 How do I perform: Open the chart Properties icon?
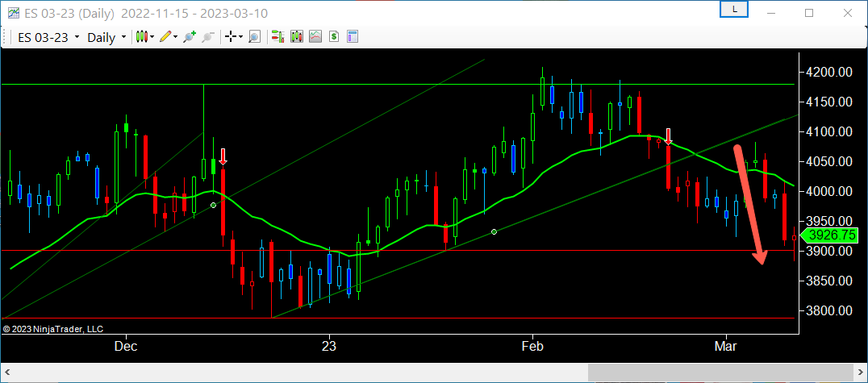353,37
